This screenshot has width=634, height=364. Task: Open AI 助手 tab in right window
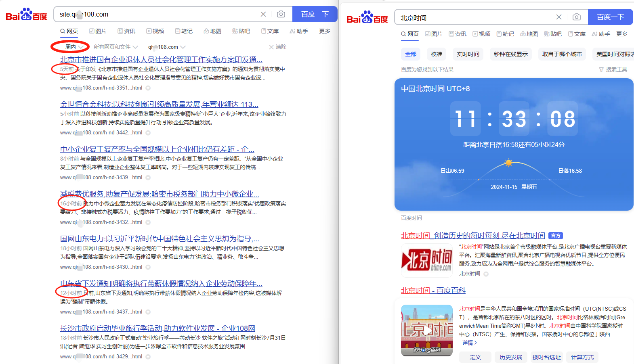click(601, 34)
